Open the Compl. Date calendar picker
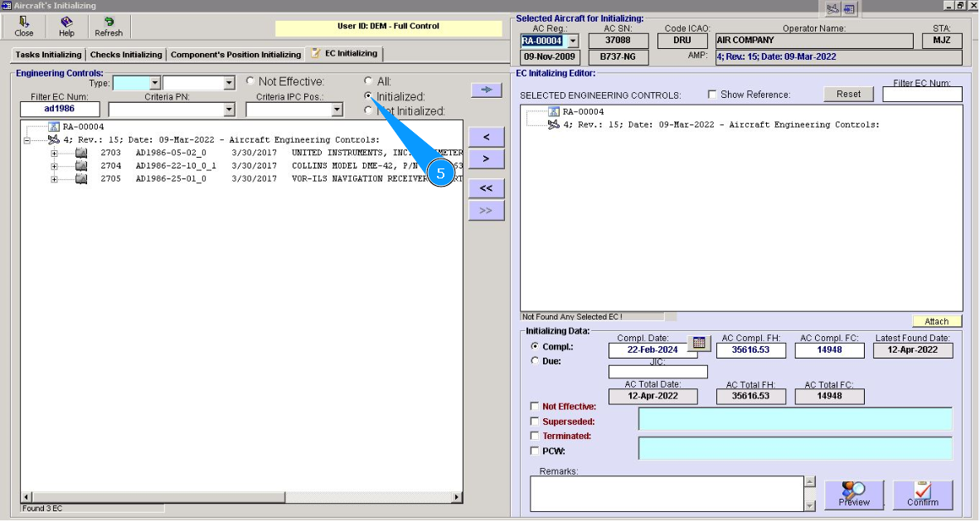Viewport: 980px width, 522px height. (x=699, y=343)
